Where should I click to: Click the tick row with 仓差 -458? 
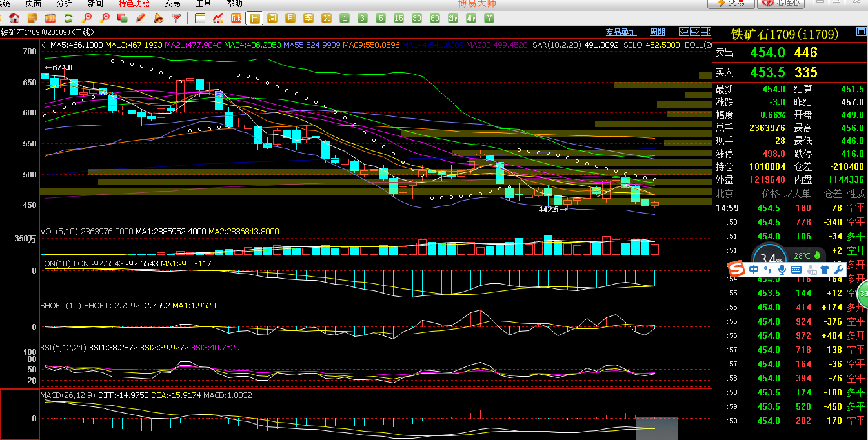tap(790, 406)
